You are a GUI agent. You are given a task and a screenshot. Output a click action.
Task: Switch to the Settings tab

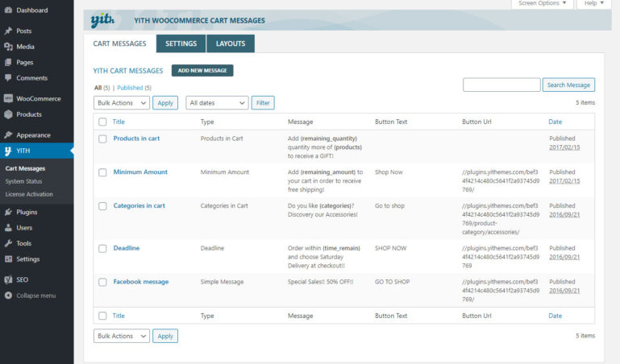(181, 43)
